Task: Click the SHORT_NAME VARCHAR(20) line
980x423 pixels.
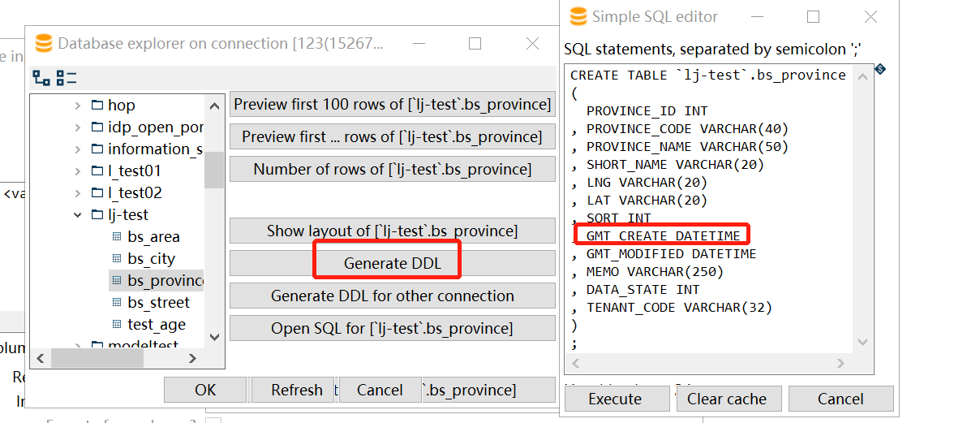Action: pyautogui.click(x=668, y=164)
